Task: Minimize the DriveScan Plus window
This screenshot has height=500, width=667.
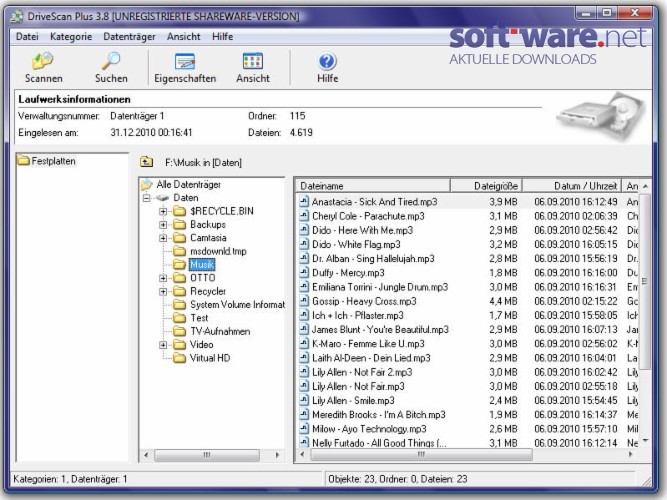Action: pyautogui.click(x=587, y=13)
